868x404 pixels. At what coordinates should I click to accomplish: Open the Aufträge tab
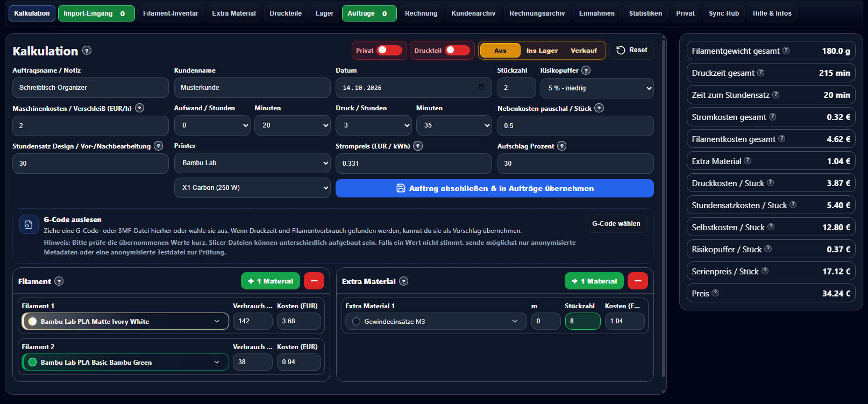(x=369, y=13)
